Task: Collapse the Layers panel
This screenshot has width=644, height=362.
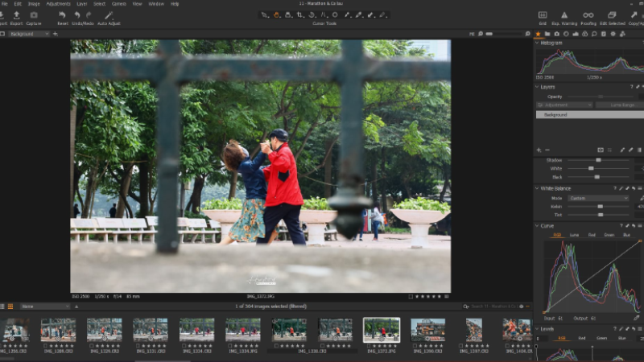Action: pyautogui.click(x=537, y=87)
